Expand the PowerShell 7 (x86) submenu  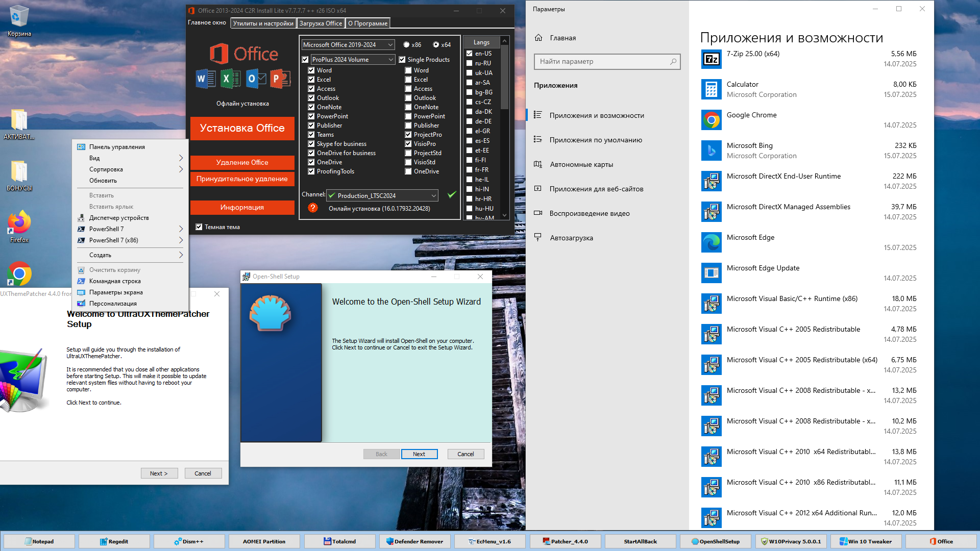click(130, 240)
